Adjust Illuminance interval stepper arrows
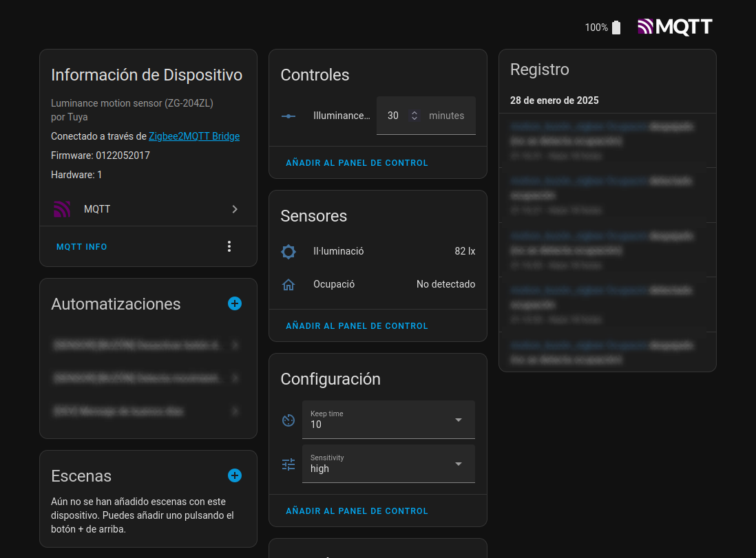Viewport: 756px width, 558px height. (414, 116)
